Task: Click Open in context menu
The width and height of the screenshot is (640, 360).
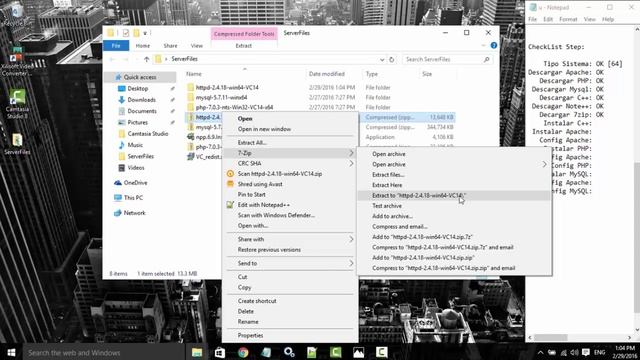Action: coord(245,119)
